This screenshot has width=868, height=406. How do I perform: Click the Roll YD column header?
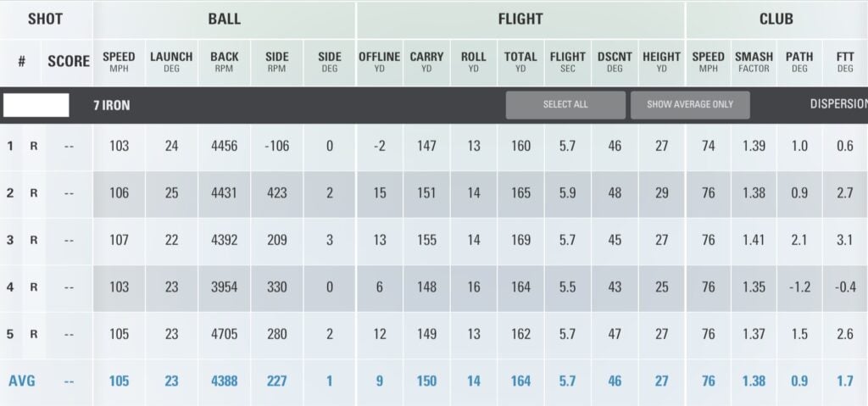click(473, 62)
